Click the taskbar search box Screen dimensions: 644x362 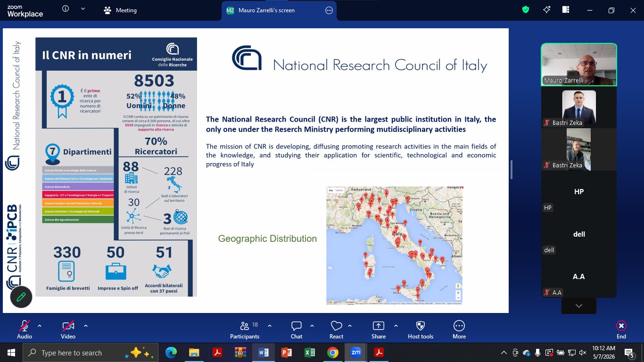pos(90,353)
